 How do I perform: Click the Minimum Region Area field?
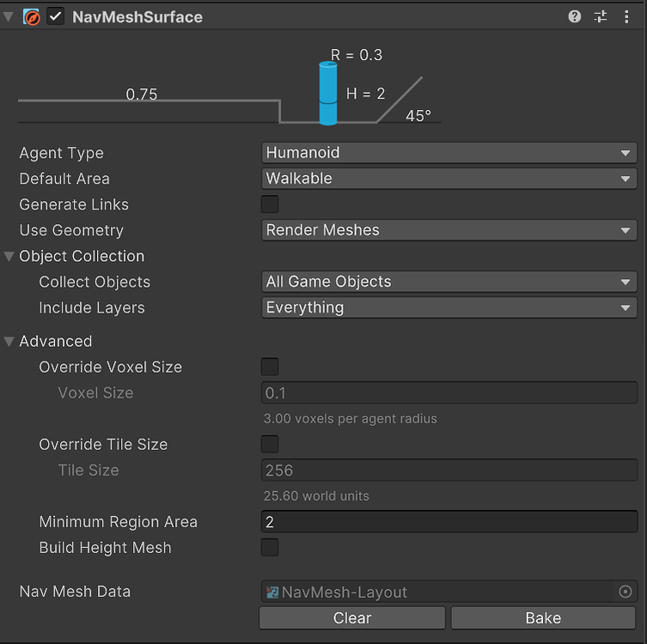pos(449,521)
